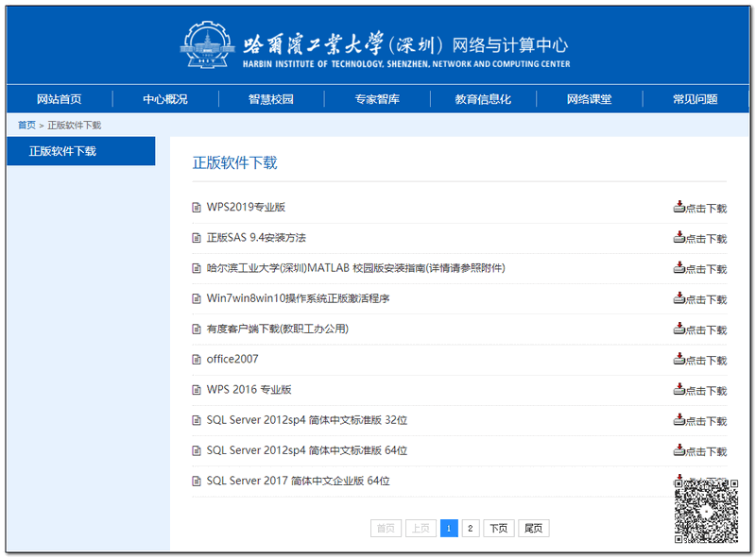Viewport: 756px width, 558px height.
Task: Click document icon beside WPS 2016 专业版
Action: click(197, 389)
